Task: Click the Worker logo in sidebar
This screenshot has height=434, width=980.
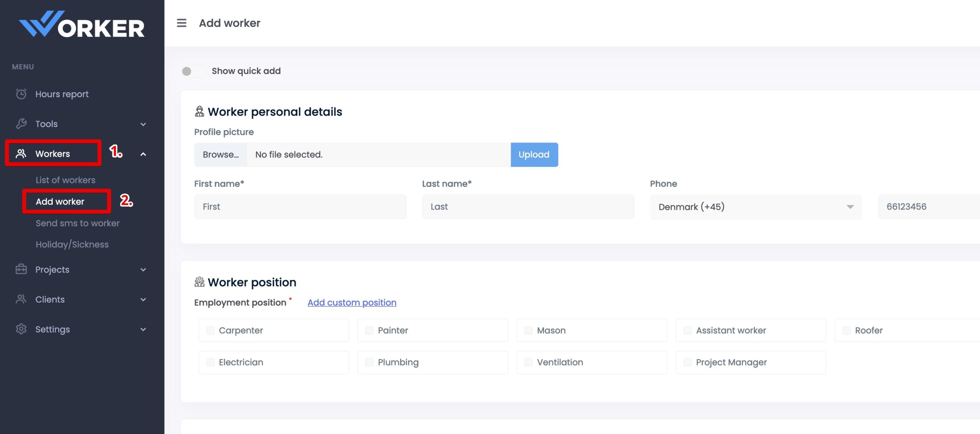Action: (82, 25)
